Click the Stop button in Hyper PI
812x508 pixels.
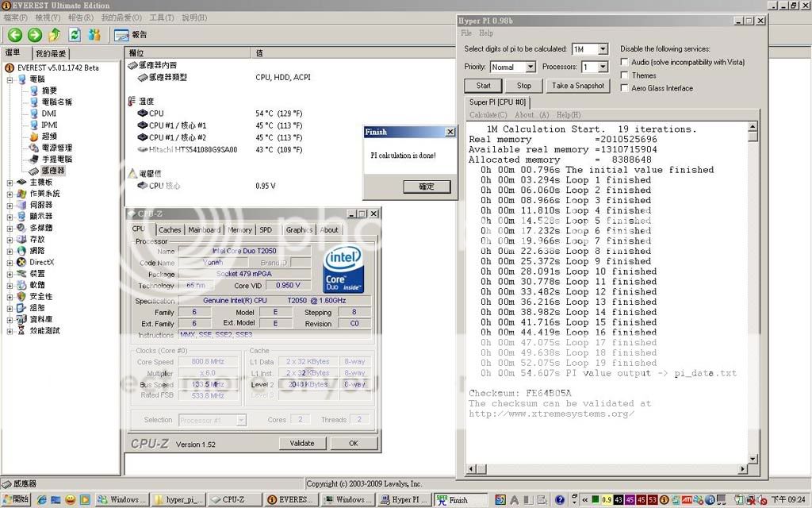[524, 86]
